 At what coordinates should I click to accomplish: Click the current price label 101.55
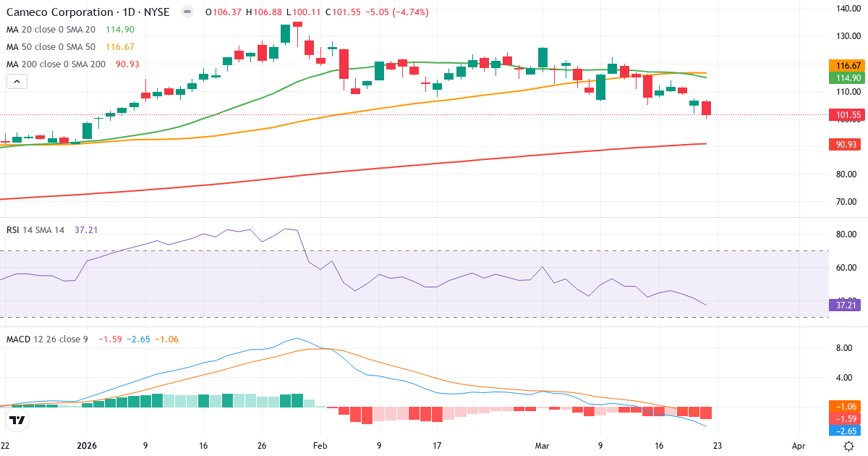[845, 114]
